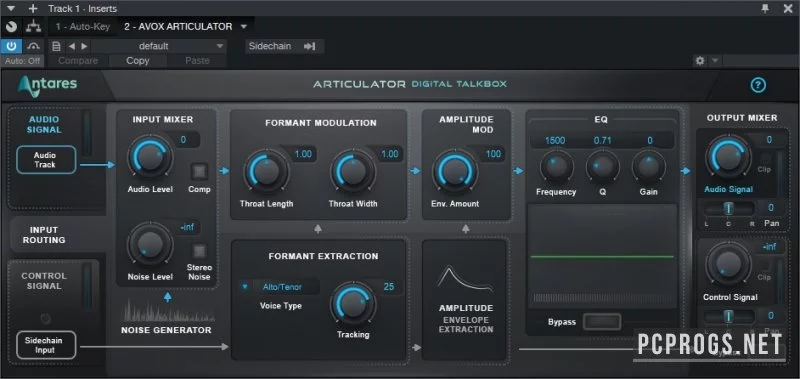The height and width of the screenshot is (379, 800).
Task: Click the Audio Signal output level value 0
Action: (x=769, y=139)
